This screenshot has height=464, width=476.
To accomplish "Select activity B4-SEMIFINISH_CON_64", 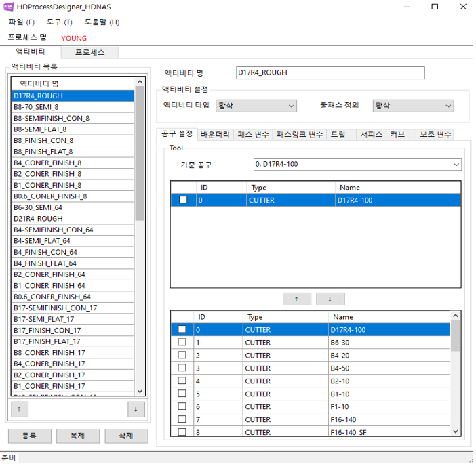I will 73,230.
